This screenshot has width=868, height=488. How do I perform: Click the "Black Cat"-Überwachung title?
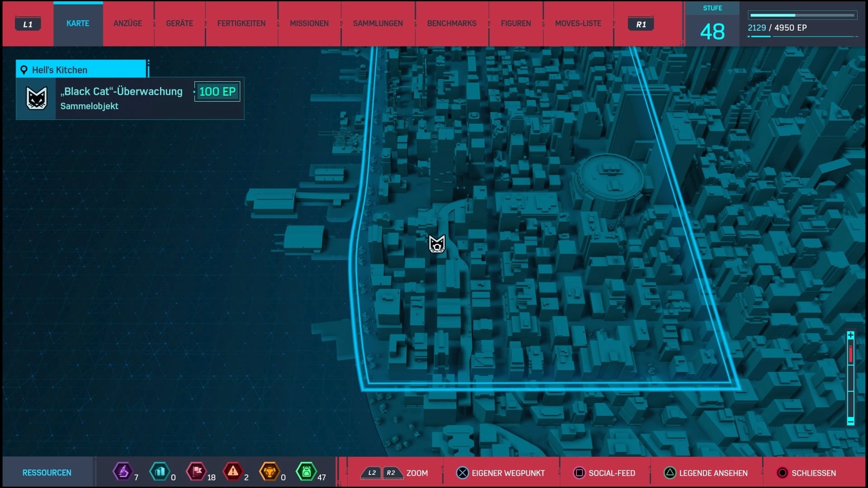122,91
